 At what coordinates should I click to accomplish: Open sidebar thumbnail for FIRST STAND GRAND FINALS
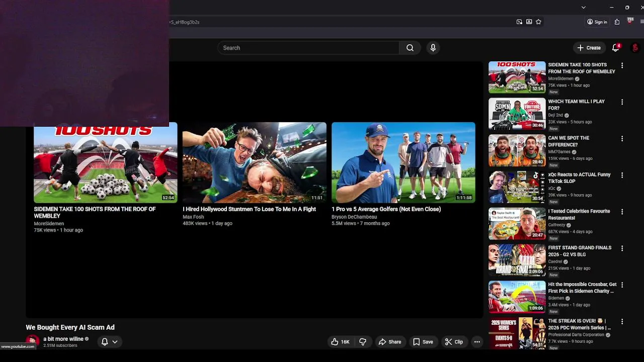tap(517, 260)
